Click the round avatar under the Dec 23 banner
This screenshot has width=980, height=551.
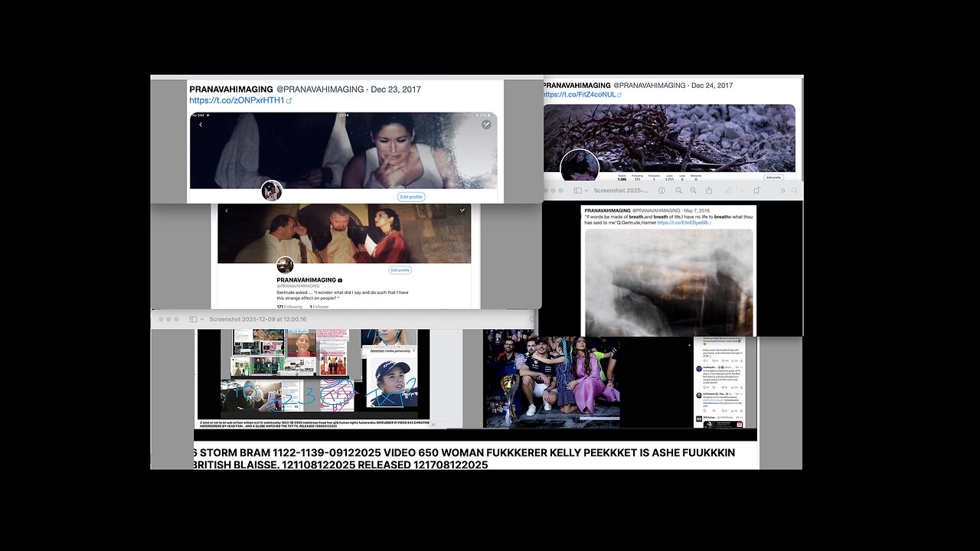(271, 191)
